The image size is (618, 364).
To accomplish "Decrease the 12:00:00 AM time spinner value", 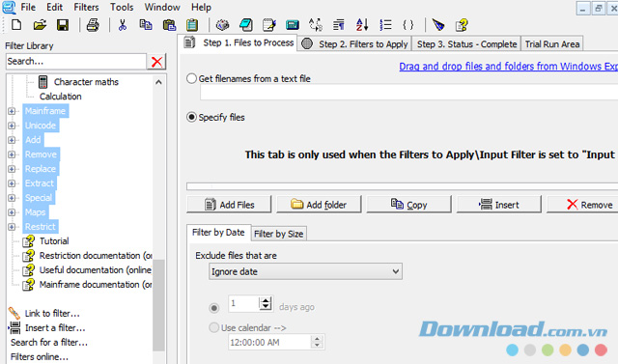I will tap(317, 345).
